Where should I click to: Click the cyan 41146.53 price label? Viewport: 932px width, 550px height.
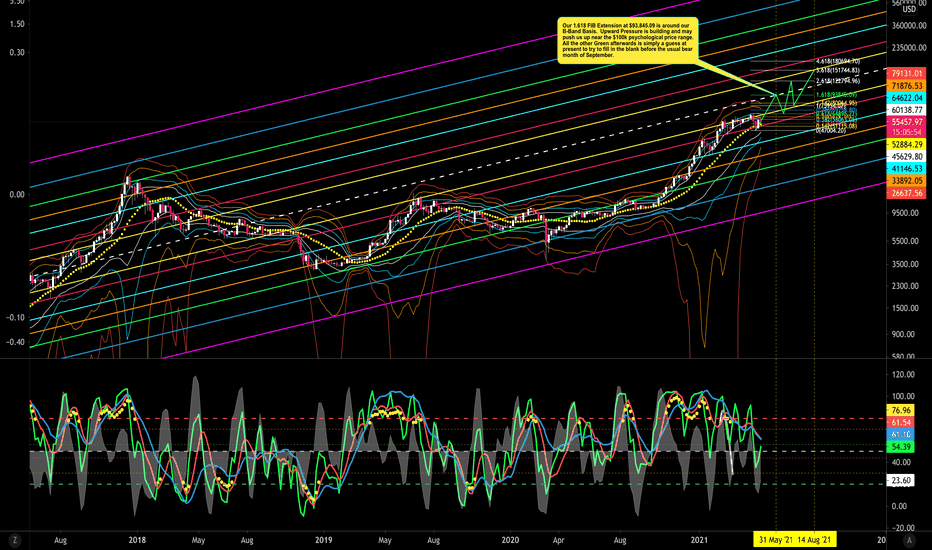(906, 169)
